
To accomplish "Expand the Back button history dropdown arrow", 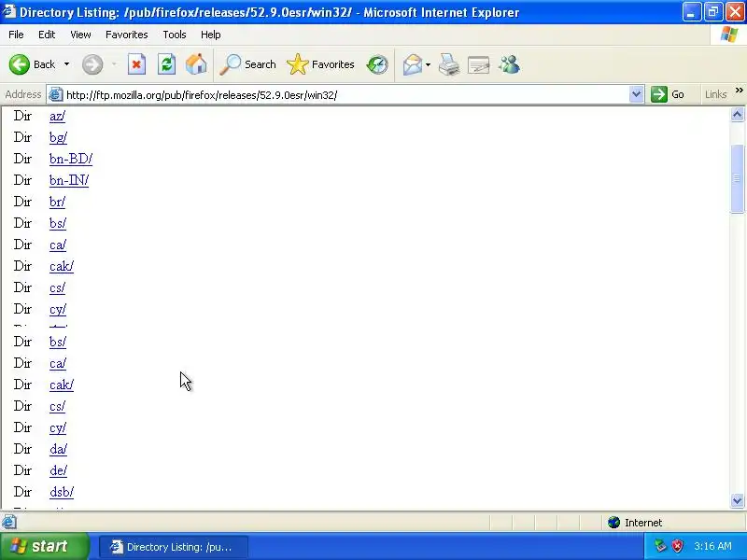I will click(66, 64).
